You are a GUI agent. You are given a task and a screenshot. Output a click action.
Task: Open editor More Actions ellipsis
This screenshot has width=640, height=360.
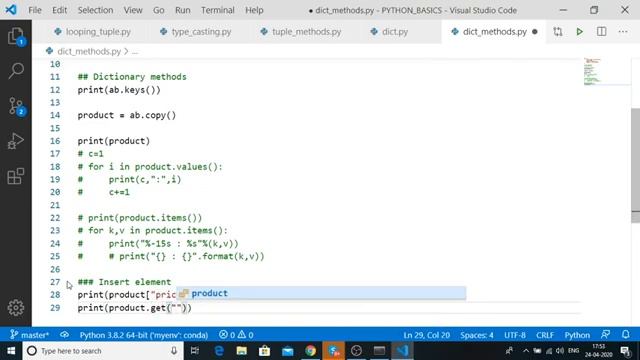(x=623, y=31)
